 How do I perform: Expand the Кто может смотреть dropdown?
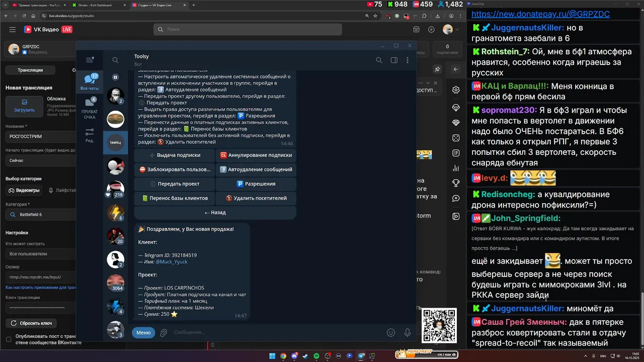coord(41,254)
